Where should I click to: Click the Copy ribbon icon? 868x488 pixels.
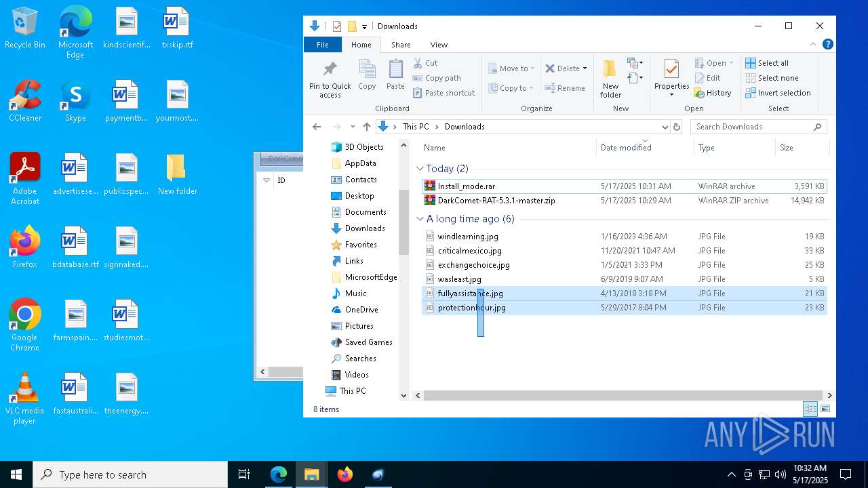tap(367, 75)
